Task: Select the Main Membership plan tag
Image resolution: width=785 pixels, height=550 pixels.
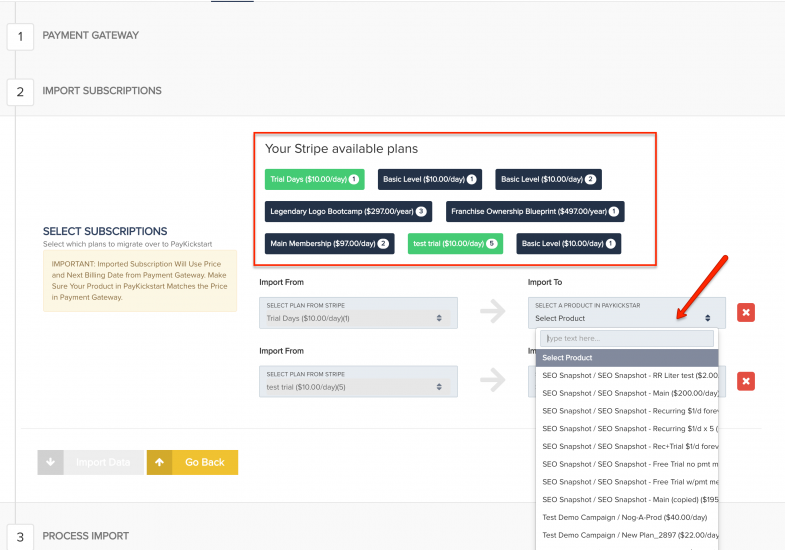Action: 330,243
